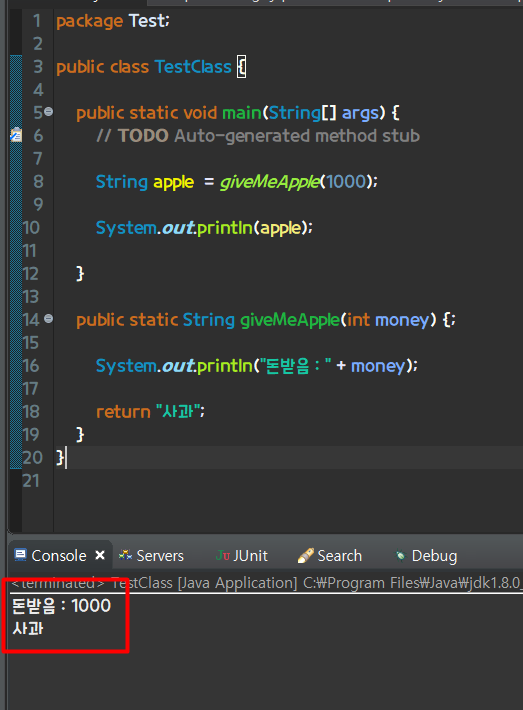Screen dimensions: 523x710
Task: Open the Servers tab
Action: (151, 556)
